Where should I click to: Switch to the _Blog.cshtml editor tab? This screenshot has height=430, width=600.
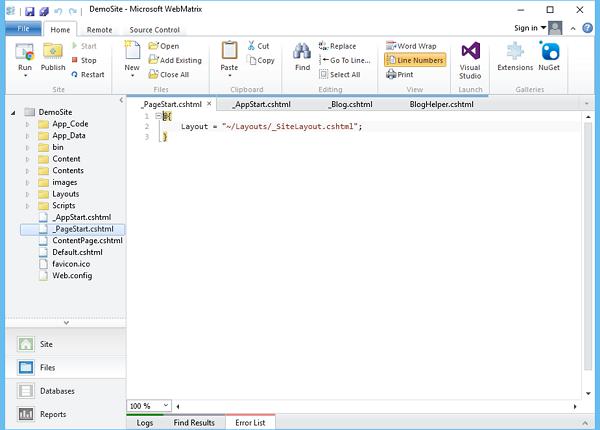(351, 104)
